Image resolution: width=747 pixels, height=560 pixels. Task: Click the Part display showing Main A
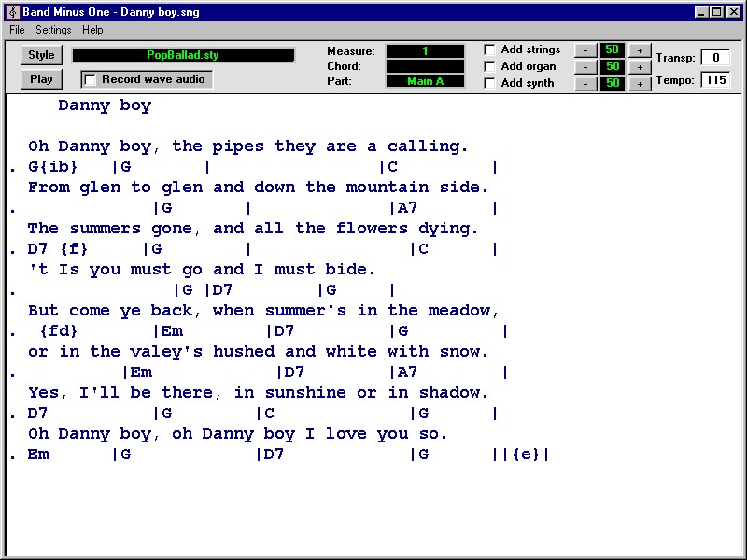(425, 81)
